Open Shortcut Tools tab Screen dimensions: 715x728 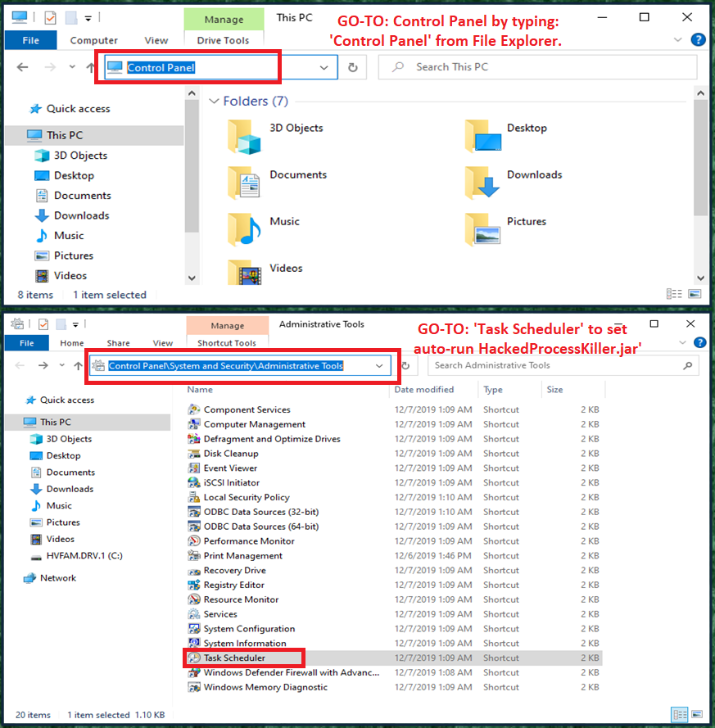(x=227, y=343)
